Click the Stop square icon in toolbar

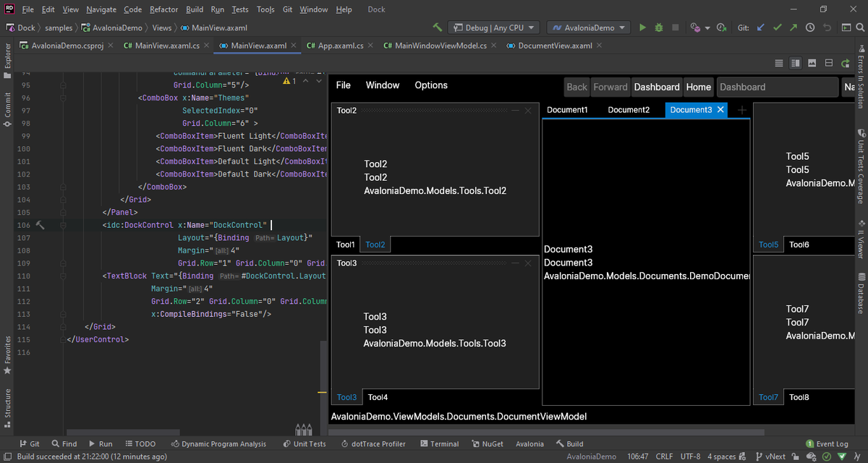tap(675, 27)
